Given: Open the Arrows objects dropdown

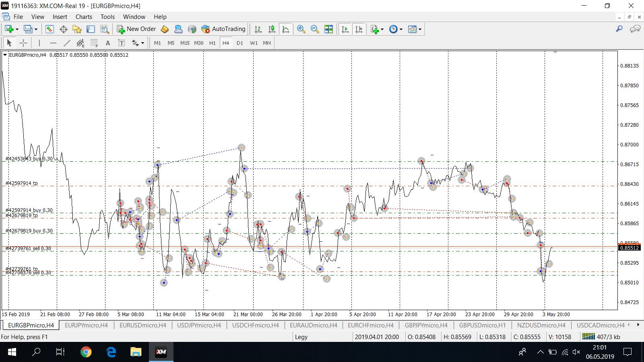Looking at the screenshot, I should coord(142,43).
